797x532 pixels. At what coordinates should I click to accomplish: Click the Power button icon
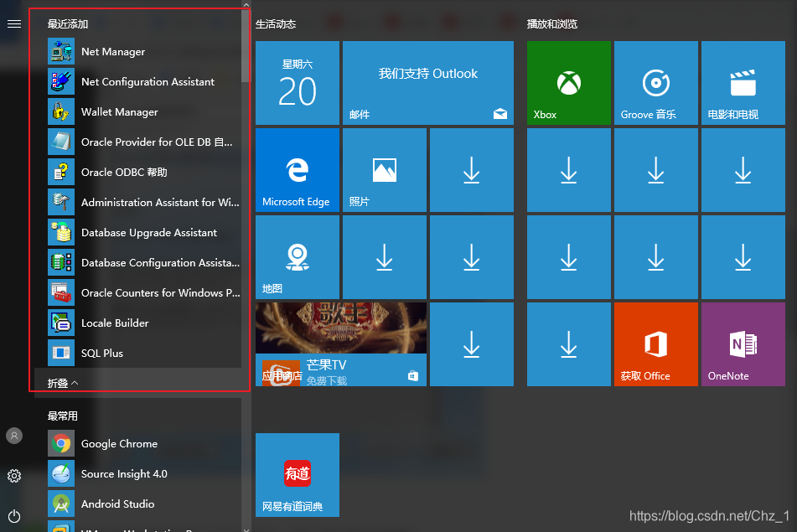coord(14,516)
